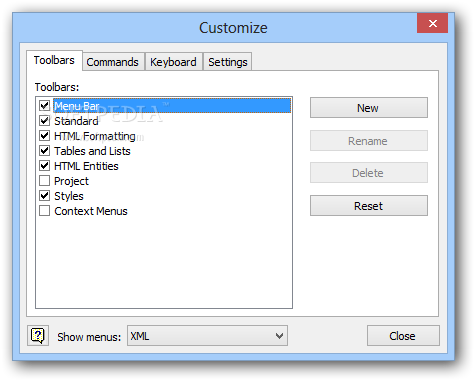Uncheck the HTML Entities checkbox
Screen dimensions: 475x381
(x=44, y=166)
